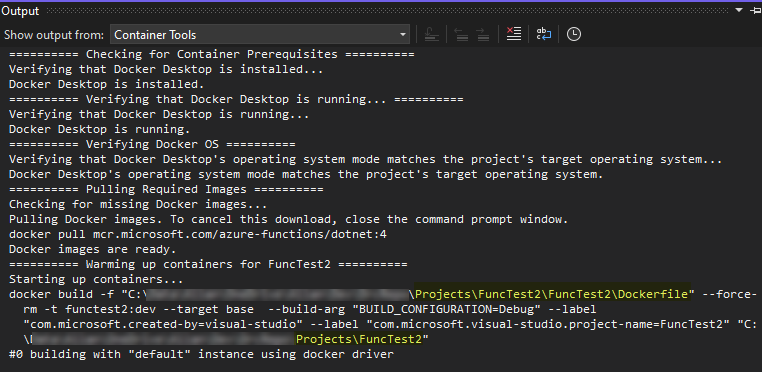Click '#0 building with "default" instance' line
The height and width of the screenshot is (372, 762).
pos(201,354)
